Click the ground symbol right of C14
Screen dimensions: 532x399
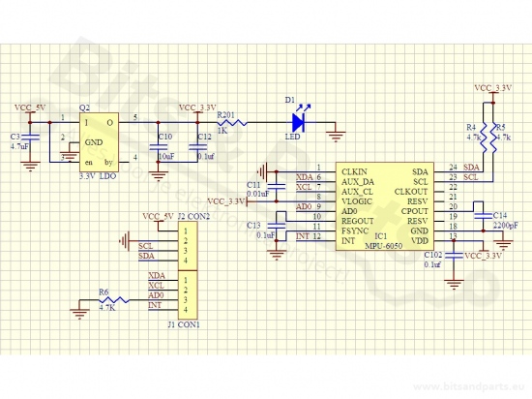click(504, 245)
